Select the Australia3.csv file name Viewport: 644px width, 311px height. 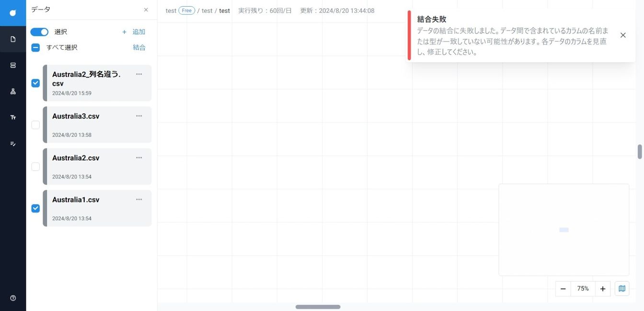click(x=76, y=116)
